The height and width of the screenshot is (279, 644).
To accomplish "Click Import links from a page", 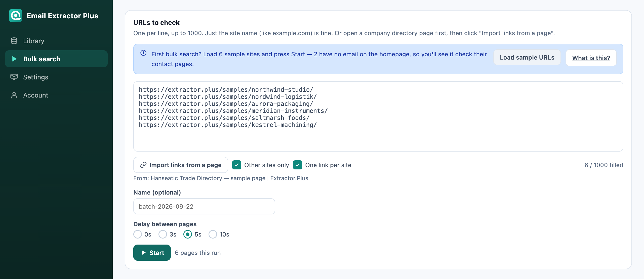I will (181, 165).
